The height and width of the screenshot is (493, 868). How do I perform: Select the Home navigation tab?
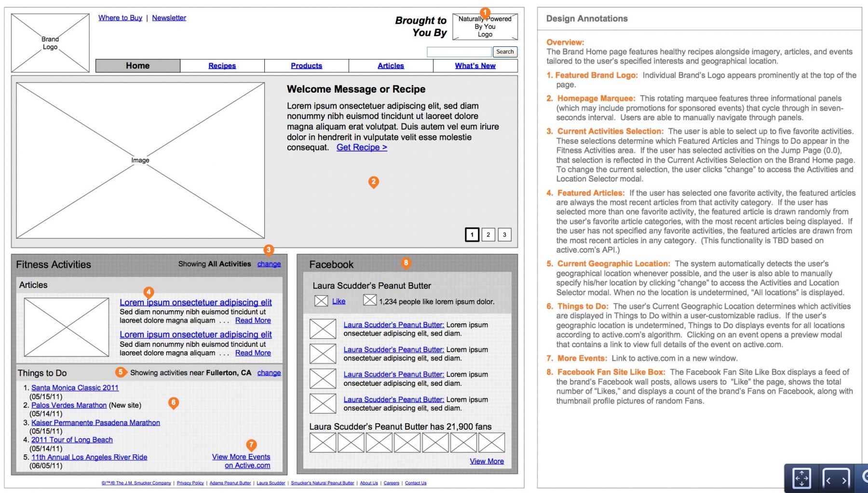138,66
